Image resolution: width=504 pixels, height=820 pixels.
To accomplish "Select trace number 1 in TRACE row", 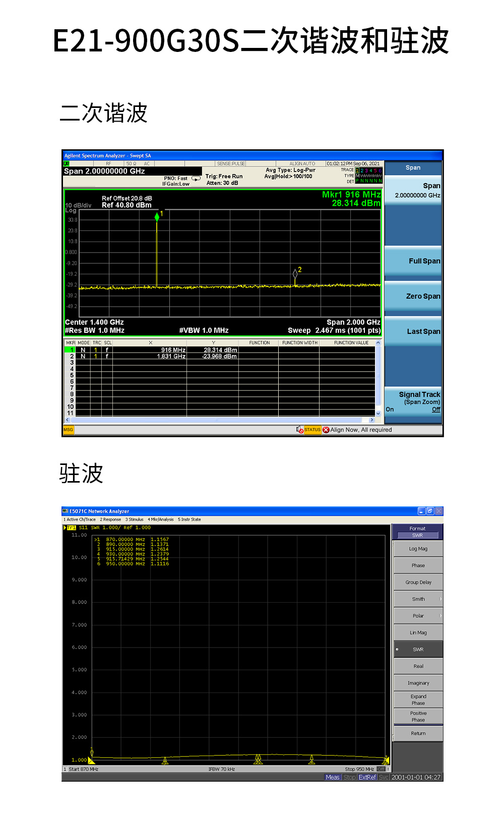I will (x=357, y=170).
